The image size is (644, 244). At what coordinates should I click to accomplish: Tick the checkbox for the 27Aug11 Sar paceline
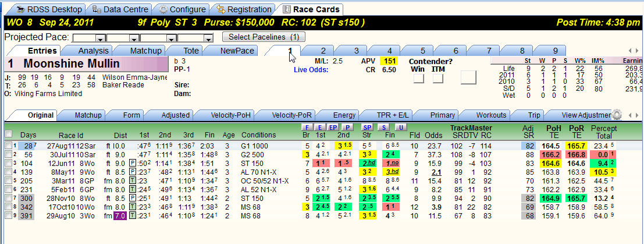coord(8,145)
